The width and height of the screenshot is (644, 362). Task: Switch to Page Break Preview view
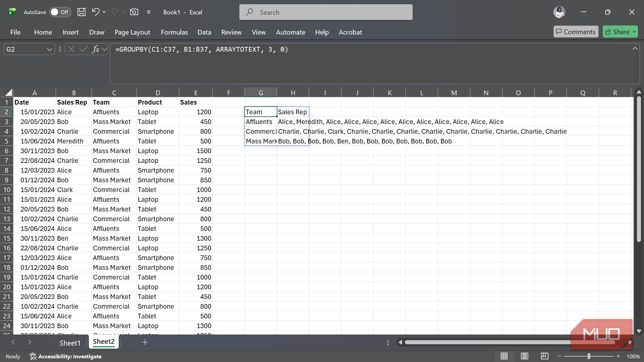[x=544, y=356]
